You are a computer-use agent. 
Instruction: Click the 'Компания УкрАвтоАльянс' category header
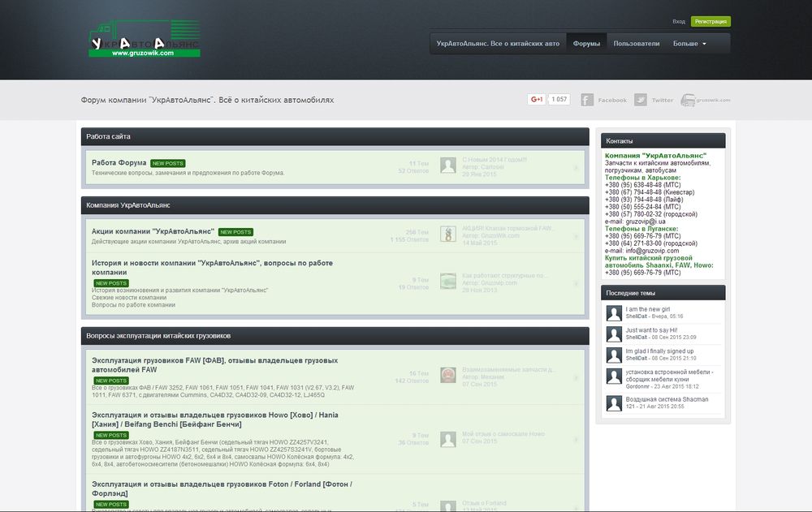pyautogui.click(x=335, y=205)
